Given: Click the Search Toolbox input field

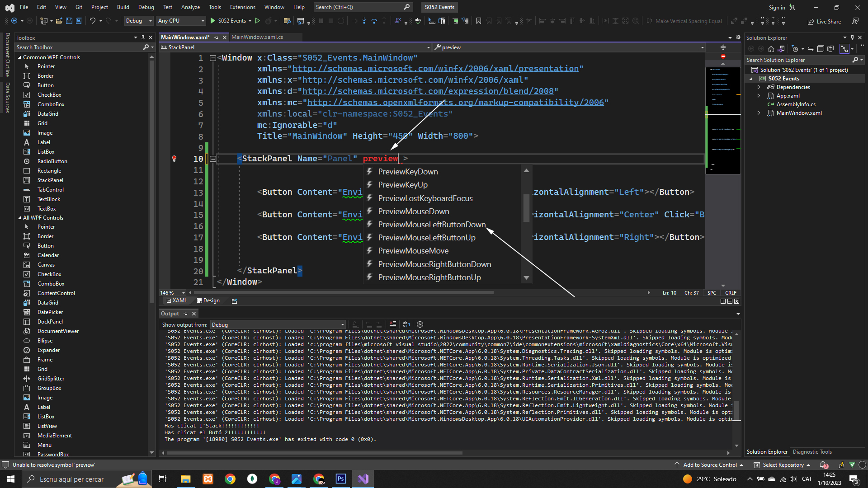Looking at the screenshot, I should click(x=77, y=47).
